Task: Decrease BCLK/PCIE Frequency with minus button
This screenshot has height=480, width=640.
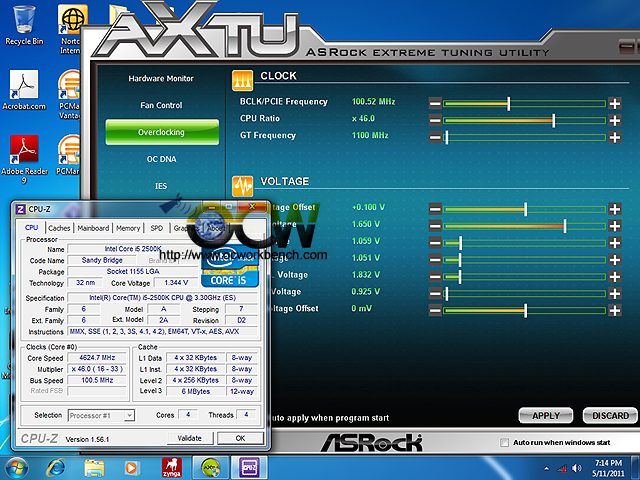Action: [x=435, y=104]
